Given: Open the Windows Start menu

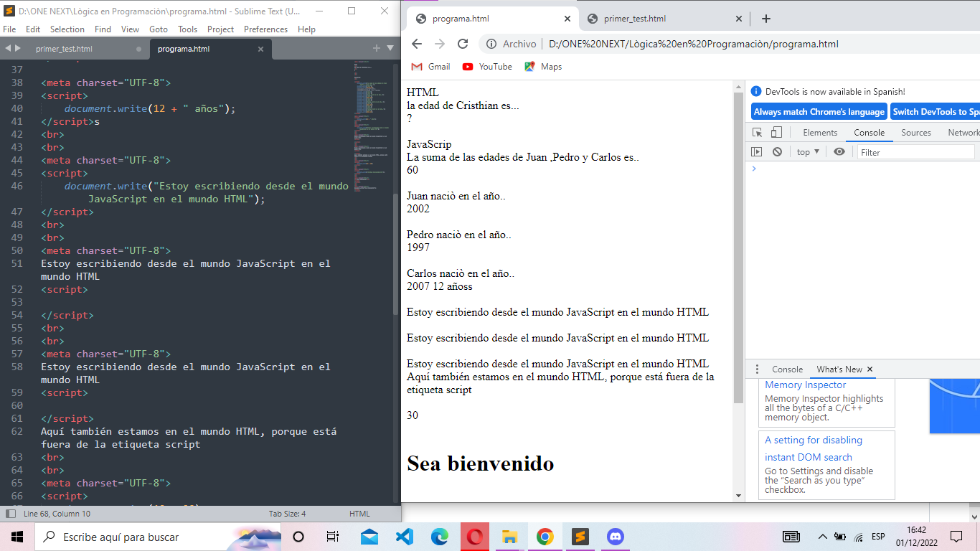Looking at the screenshot, I should pyautogui.click(x=17, y=537).
